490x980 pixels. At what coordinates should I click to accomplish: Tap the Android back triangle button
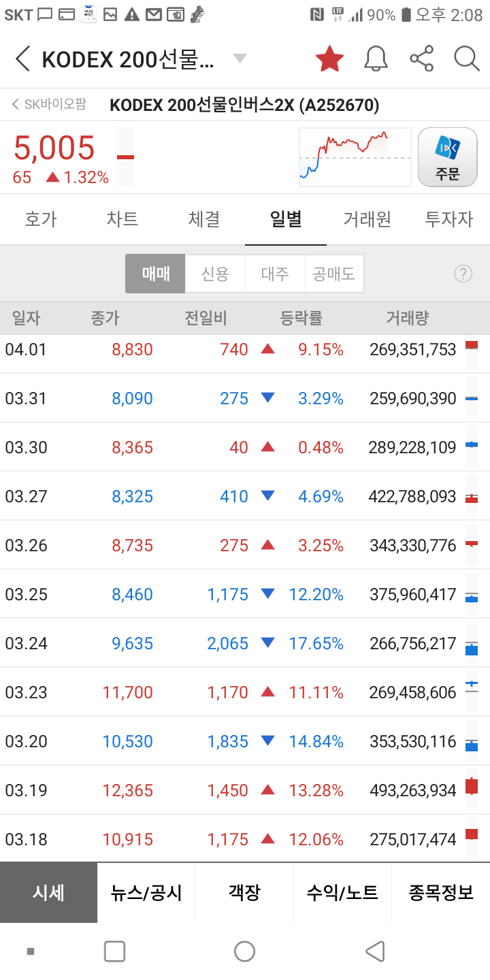point(375,951)
